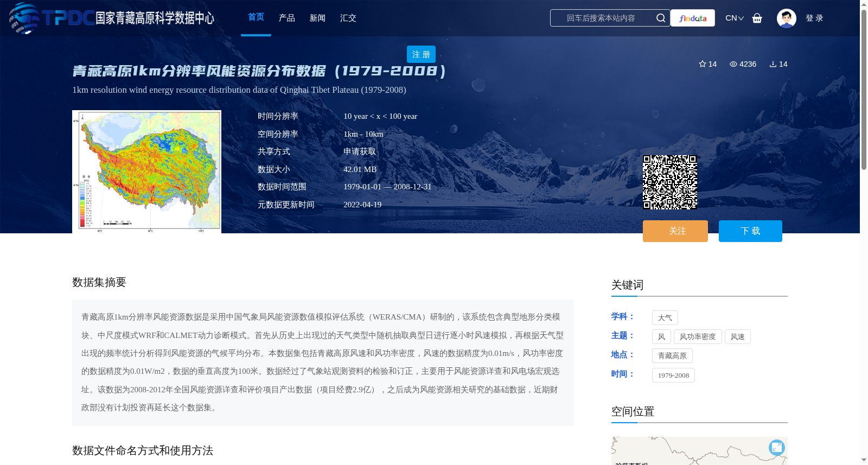Click the 数据文件命名方式和使用方法 heading
The width and height of the screenshot is (868, 465).
[143, 450]
